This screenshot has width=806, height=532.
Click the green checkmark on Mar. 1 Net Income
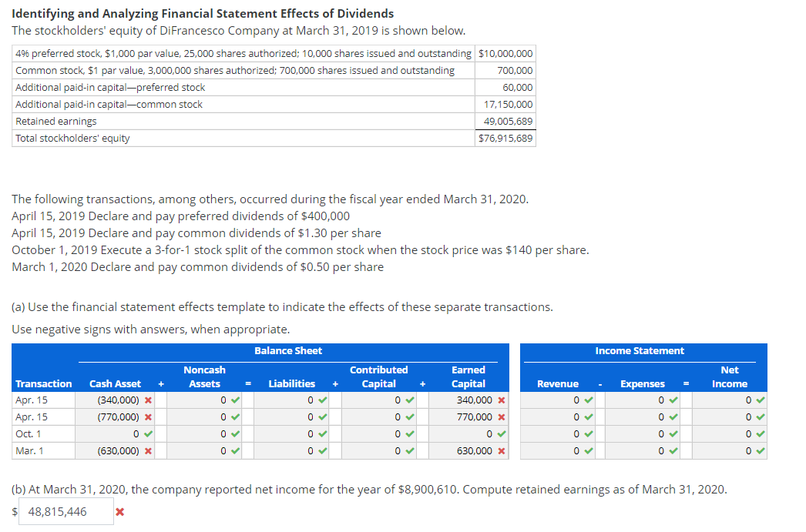click(x=761, y=450)
